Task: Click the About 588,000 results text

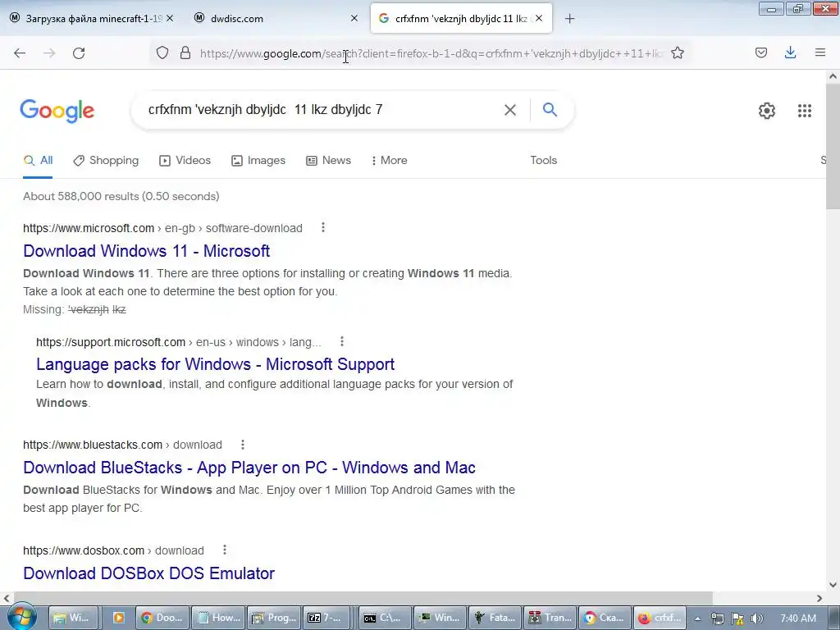Action: (x=121, y=196)
